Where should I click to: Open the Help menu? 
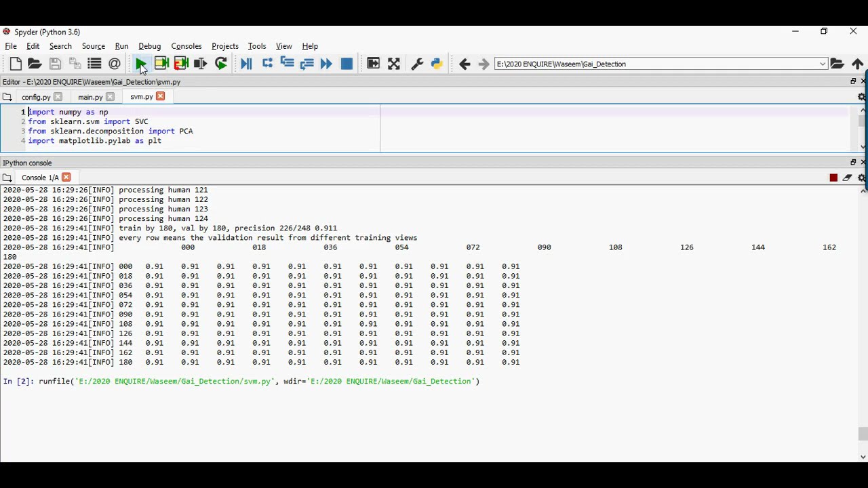pos(310,46)
